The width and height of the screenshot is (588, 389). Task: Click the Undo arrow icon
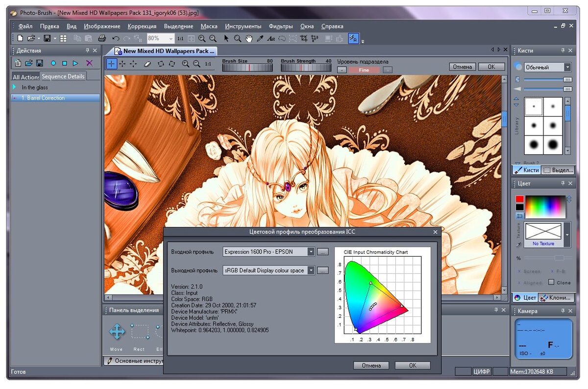(x=116, y=38)
